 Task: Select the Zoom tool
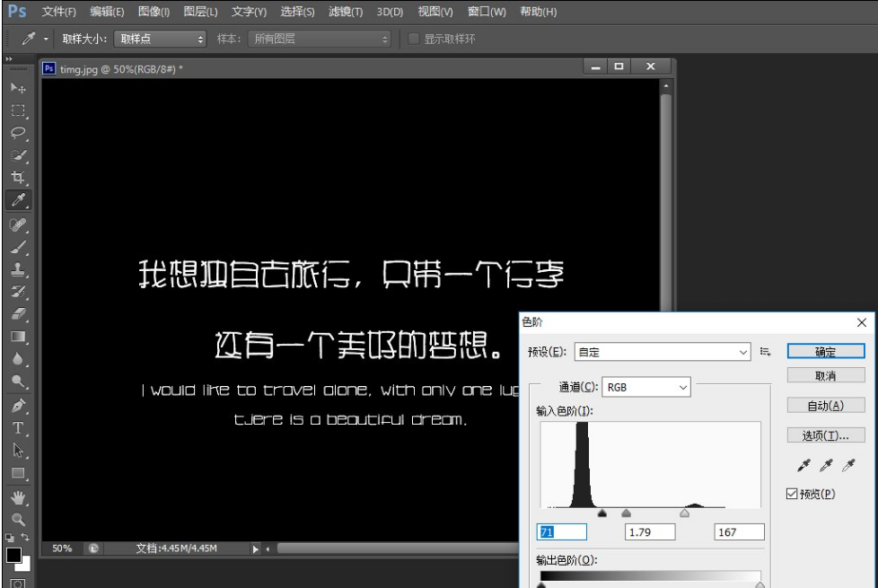[18, 519]
